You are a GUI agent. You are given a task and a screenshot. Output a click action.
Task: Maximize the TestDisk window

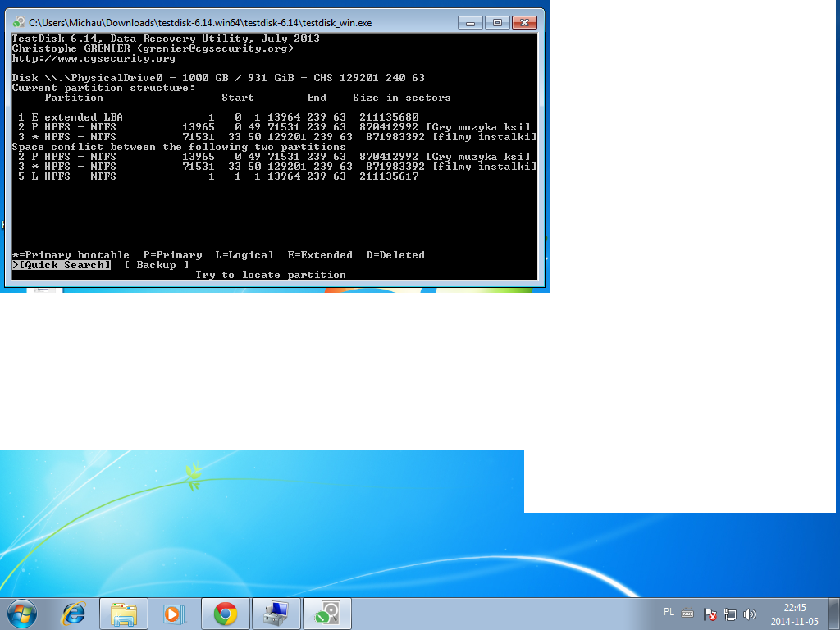(497, 22)
